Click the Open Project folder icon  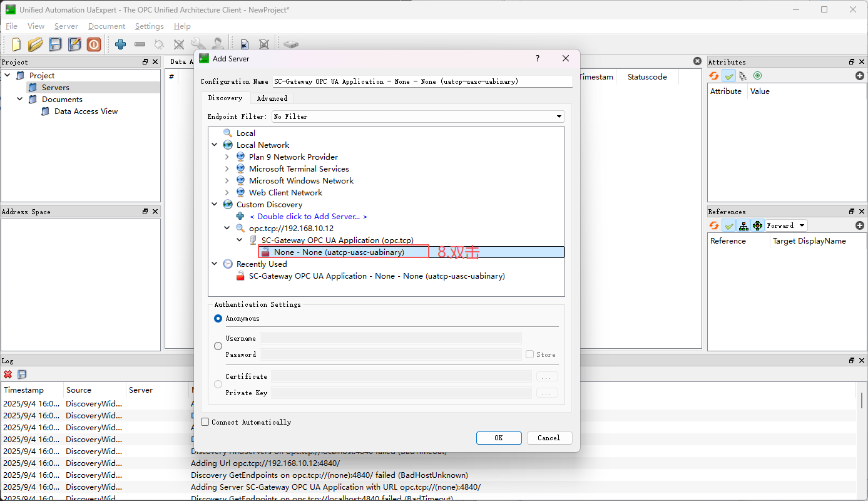[36, 44]
